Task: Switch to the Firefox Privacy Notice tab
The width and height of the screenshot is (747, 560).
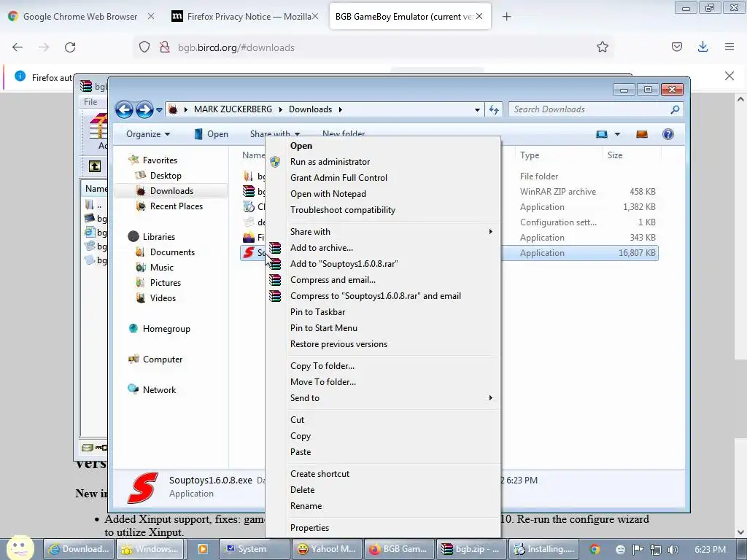Action: pos(244,17)
